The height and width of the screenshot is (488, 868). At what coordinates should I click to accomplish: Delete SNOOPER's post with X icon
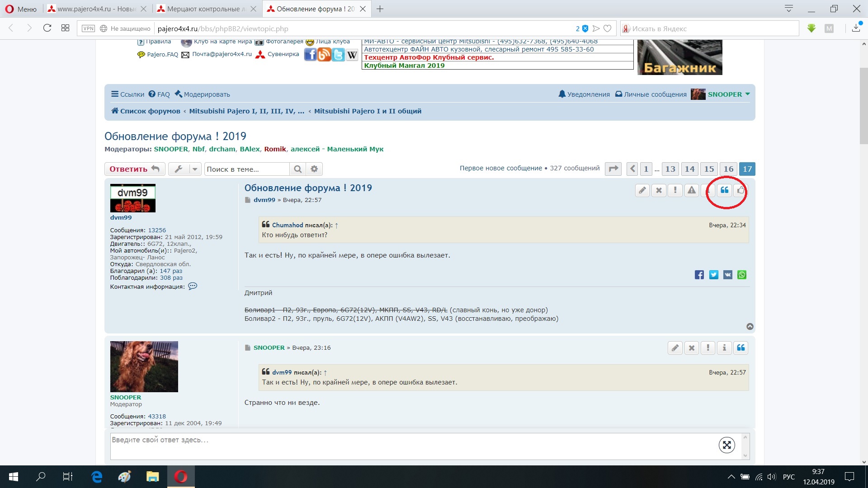pyautogui.click(x=691, y=348)
